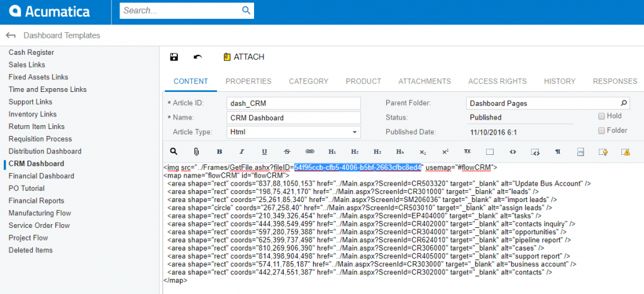
Task: Tick the Folder checkbox
Action: coord(601,131)
